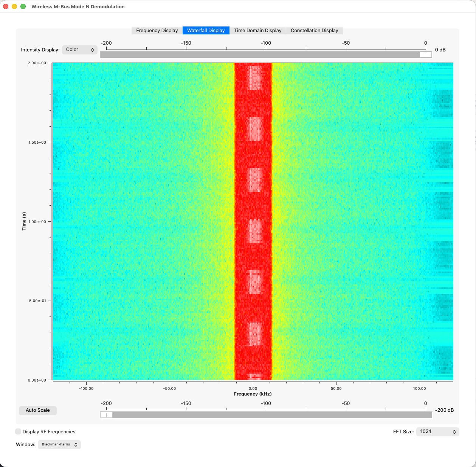View the Constellation Display tab
This screenshot has width=476, height=467.
(314, 30)
